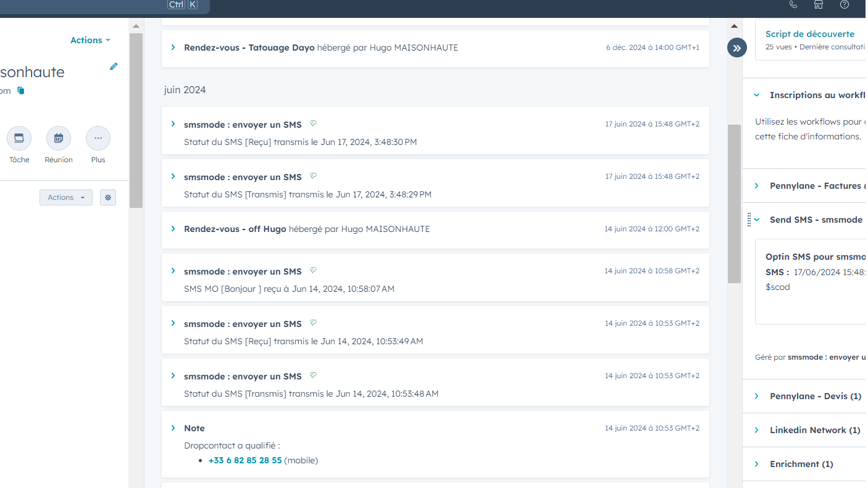Open the top Actions dropdown menu
This screenshot has width=868, height=488.
[x=90, y=40]
